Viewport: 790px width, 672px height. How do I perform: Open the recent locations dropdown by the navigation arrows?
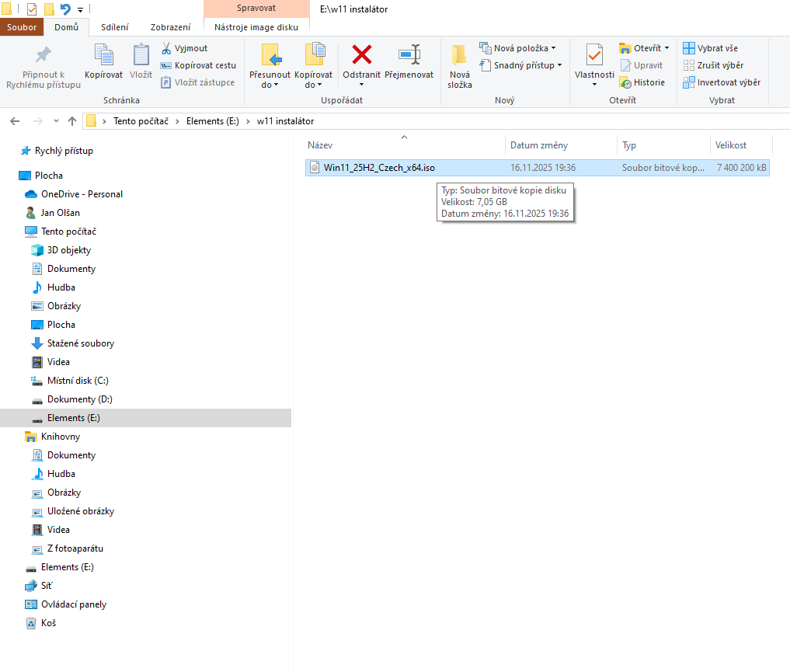click(x=56, y=121)
